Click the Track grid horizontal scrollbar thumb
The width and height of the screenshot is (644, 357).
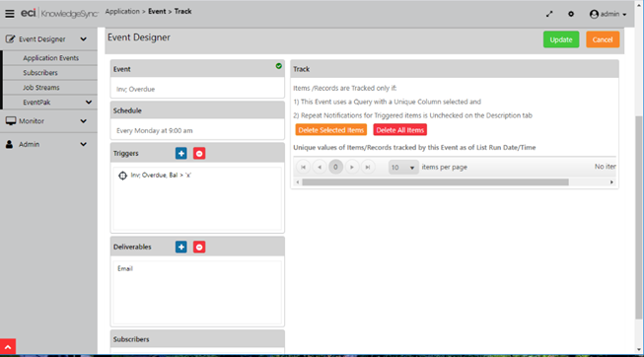pyautogui.click(x=435, y=182)
